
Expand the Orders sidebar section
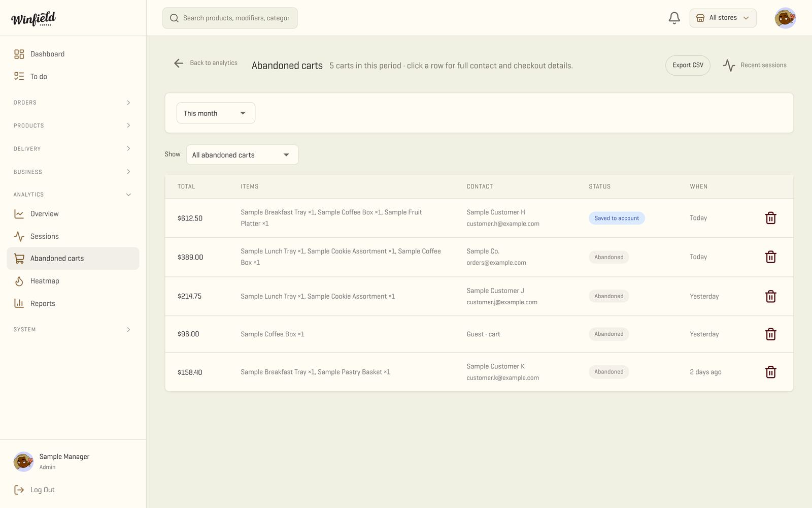[73, 103]
